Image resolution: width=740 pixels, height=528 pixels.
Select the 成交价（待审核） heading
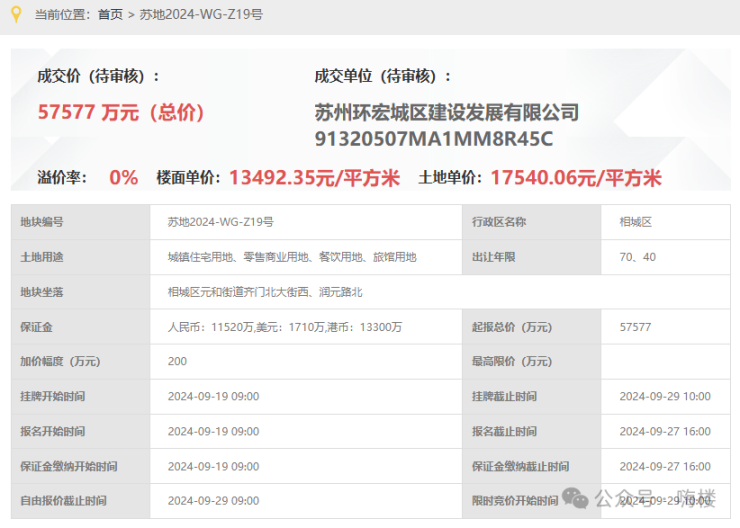[x=98, y=76]
